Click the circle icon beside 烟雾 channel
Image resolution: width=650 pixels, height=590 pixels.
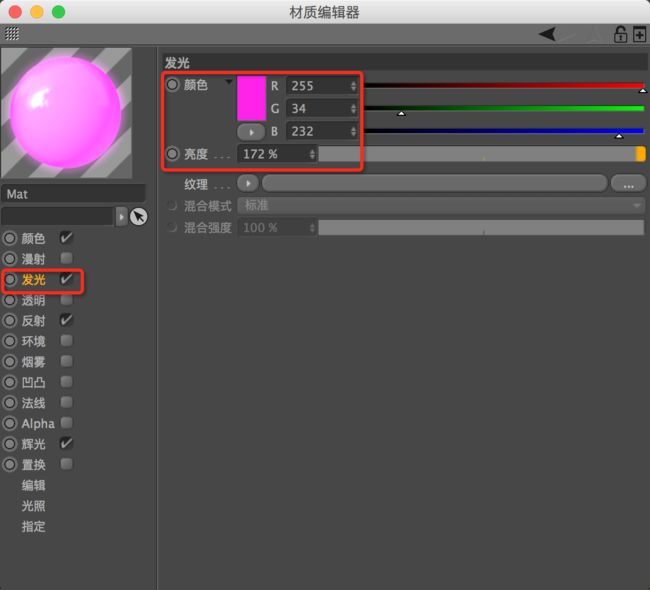point(10,362)
